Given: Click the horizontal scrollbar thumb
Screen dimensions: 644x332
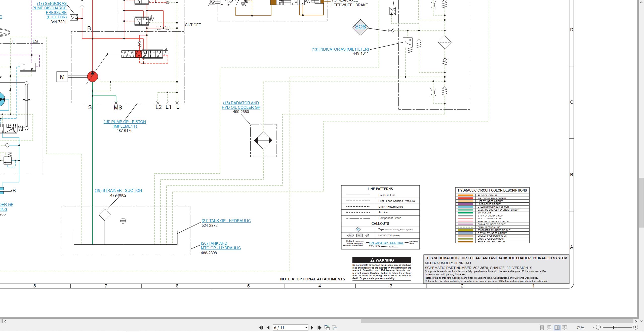Looking at the screenshot, I should tap(497, 321).
